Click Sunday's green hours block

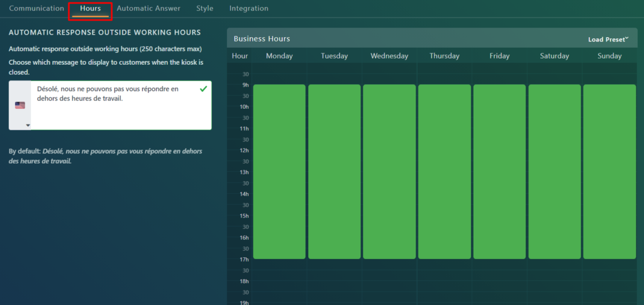(609, 171)
